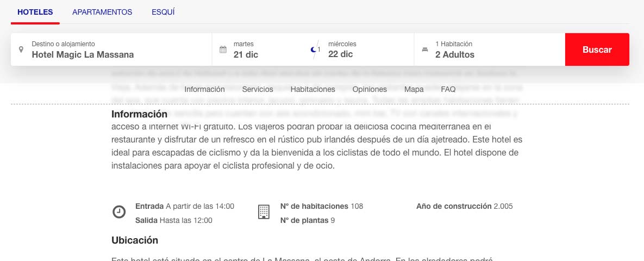Click the red Buscar button
The width and height of the screenshot is (644, 261).
pyautogui.click(x=597, y=49)
